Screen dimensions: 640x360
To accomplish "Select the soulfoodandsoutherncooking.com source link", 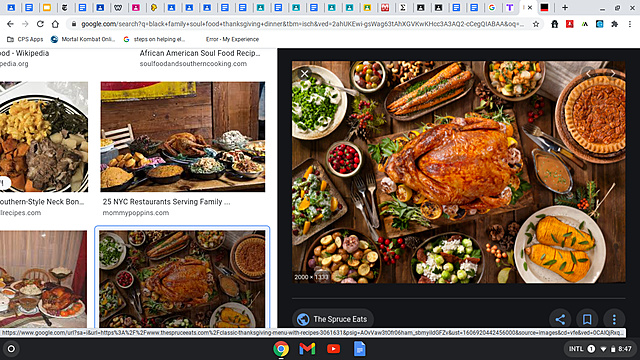I will pyautogui.click(x=193, y=64).
